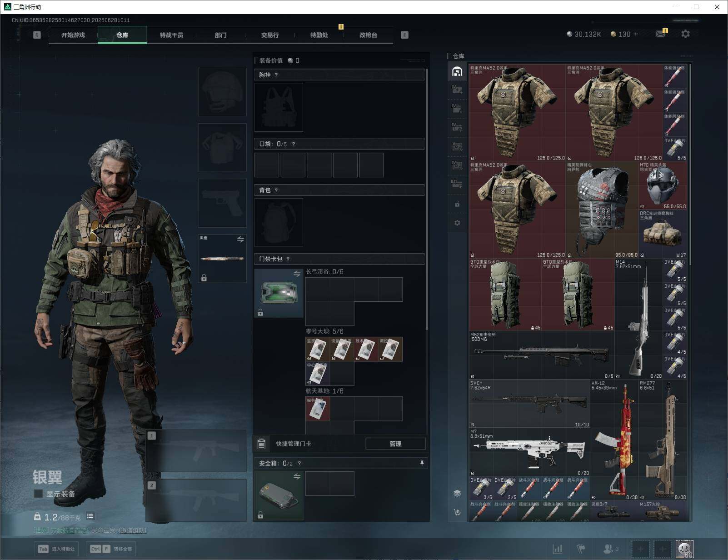
Task: Select the H70 精英头盔 helmet
Action: tap(663, 185)
